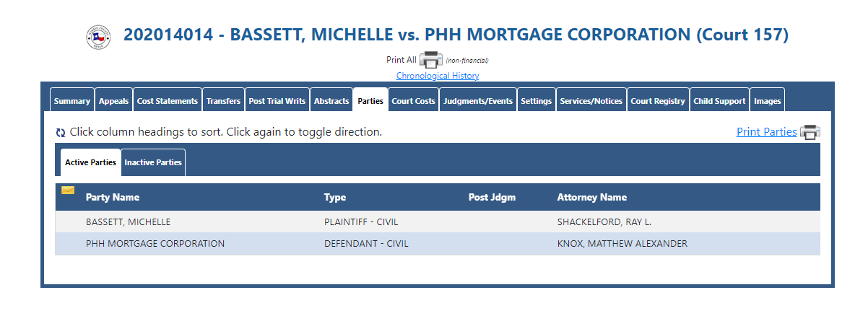Open the Judgments/Events tab
Screen dimensions: 868x329
(478, 101)
